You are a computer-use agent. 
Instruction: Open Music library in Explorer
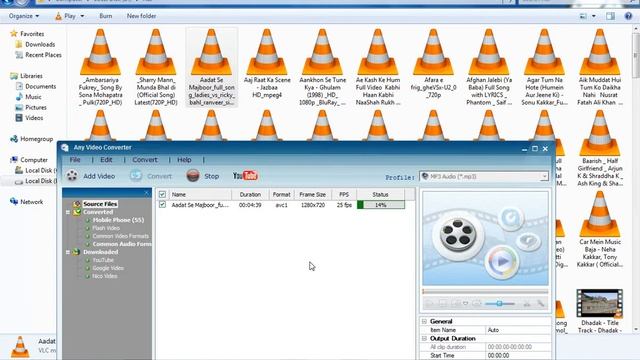pyautogui.click(x=33, y=97)
